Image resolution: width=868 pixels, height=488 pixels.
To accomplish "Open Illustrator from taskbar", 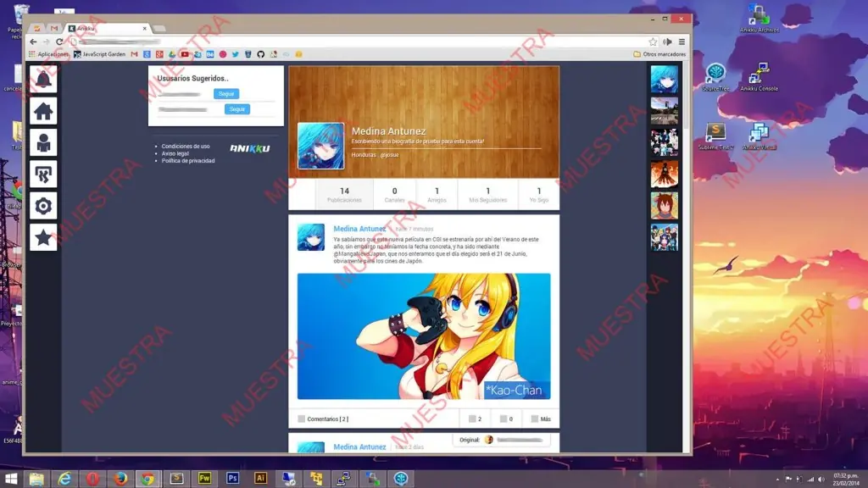I will [260, 479].
